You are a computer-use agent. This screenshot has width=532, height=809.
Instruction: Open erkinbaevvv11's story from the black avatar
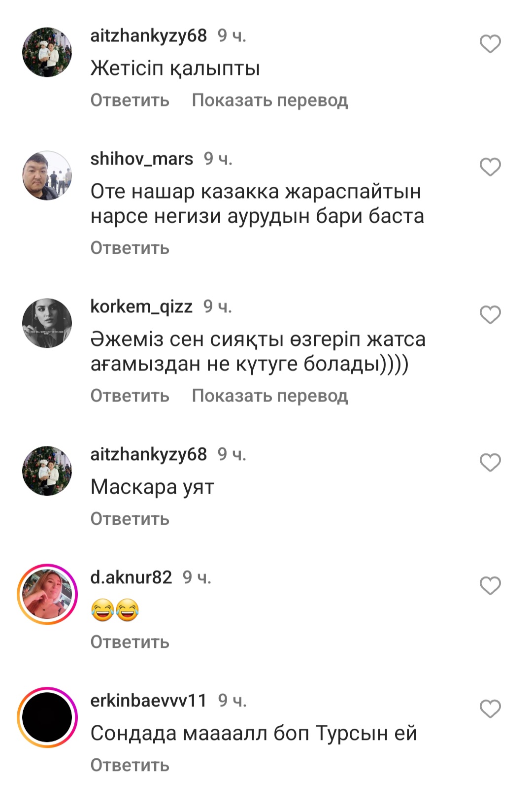(x=47, y=717)
